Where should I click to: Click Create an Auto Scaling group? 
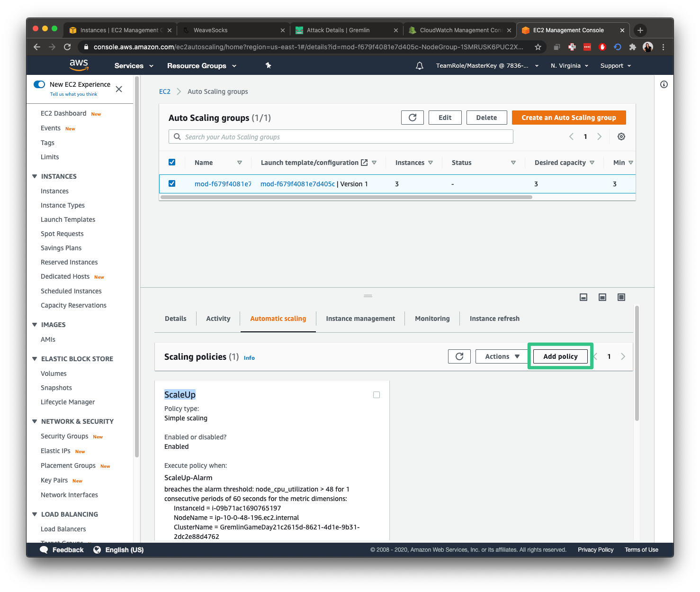coord(569,118)
